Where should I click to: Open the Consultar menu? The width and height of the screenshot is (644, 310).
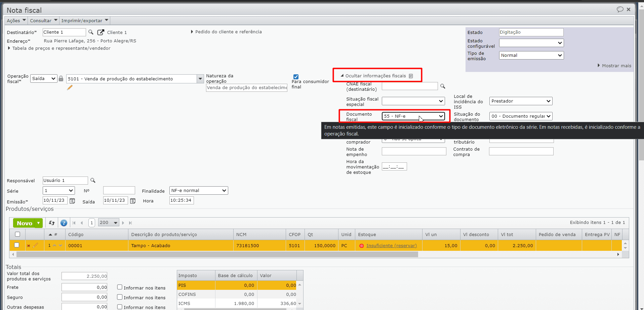[x=43, y=21]
